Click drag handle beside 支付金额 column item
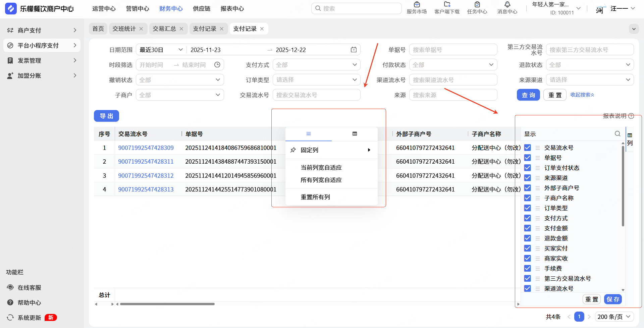The height and width of the screenshot is (328, 644). coord(538,228)
